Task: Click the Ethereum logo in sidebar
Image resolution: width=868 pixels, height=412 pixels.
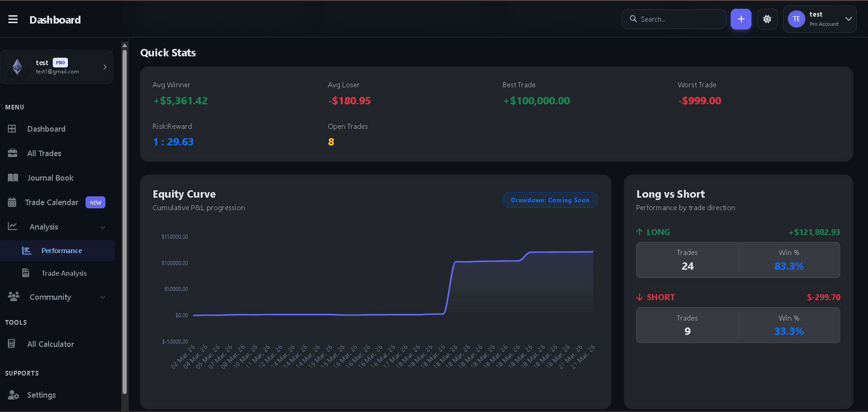Action: [x=18, y=67]
